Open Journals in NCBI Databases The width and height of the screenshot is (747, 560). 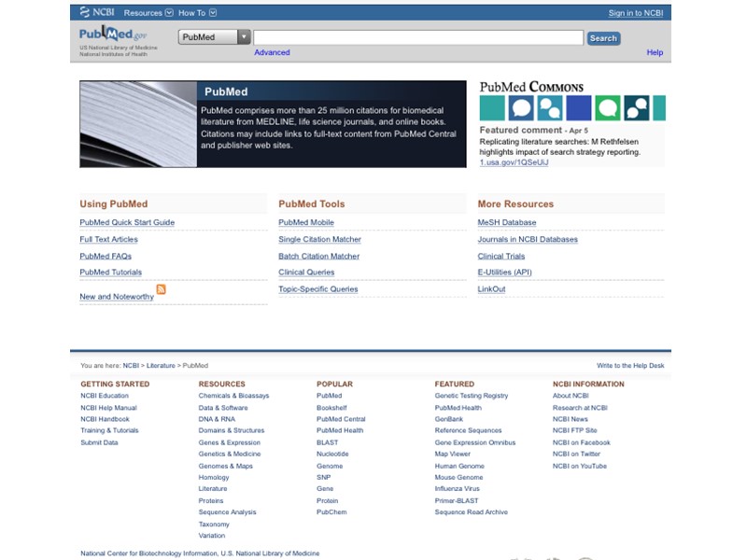(x=528, y=239)
